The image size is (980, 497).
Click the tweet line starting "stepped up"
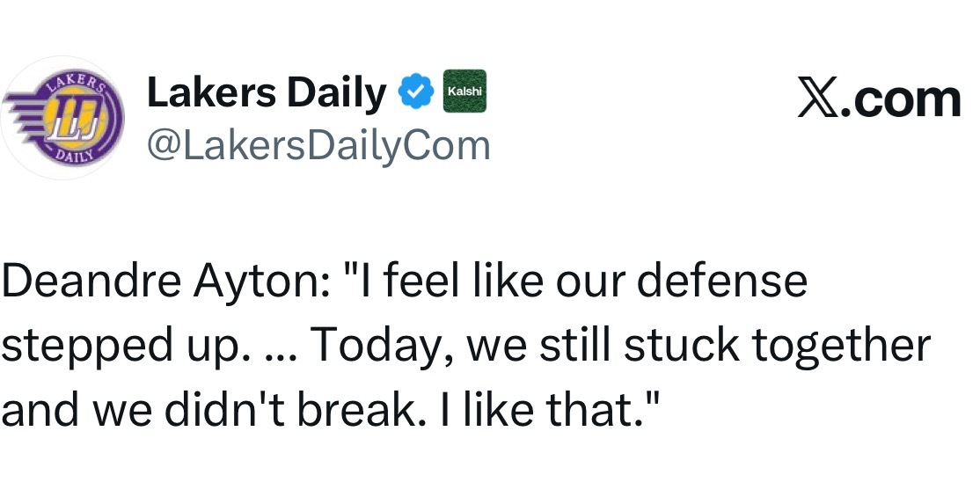pos(464,347)
